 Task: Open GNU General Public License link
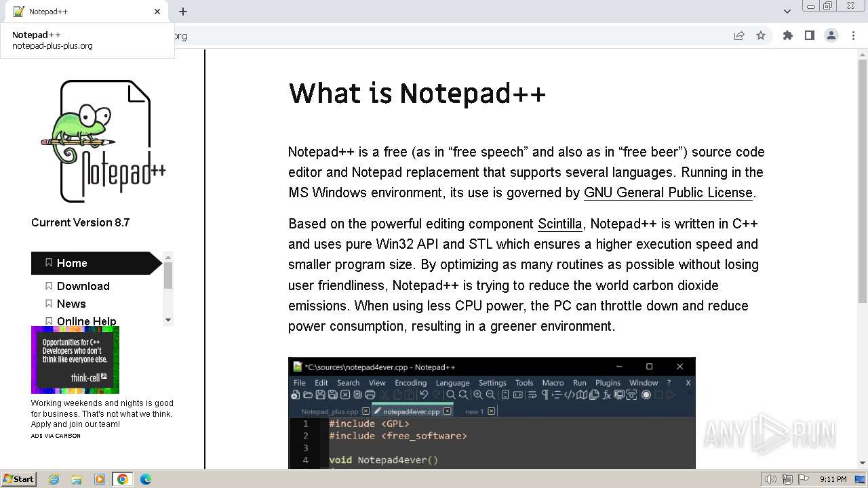pos(668,192)
